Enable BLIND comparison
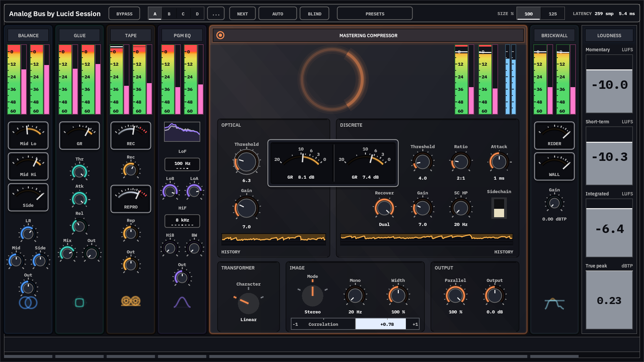This screenshot has width=644, height=362. 315,14
